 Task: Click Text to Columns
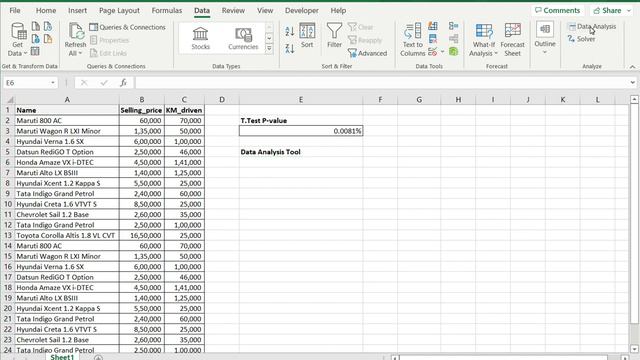click(x=412, y=40)
